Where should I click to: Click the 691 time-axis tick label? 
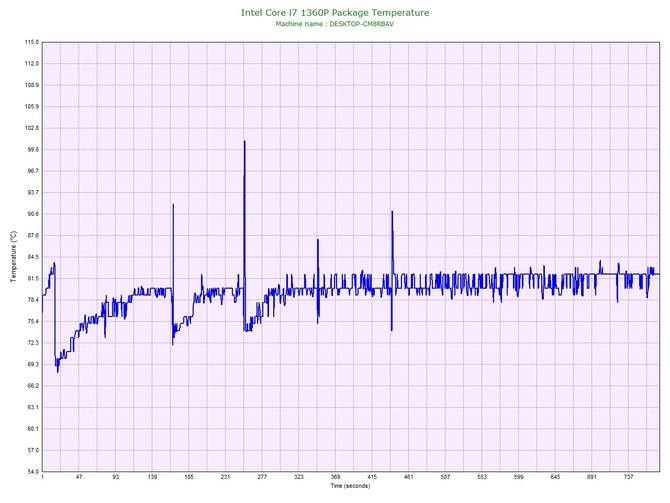592,477
